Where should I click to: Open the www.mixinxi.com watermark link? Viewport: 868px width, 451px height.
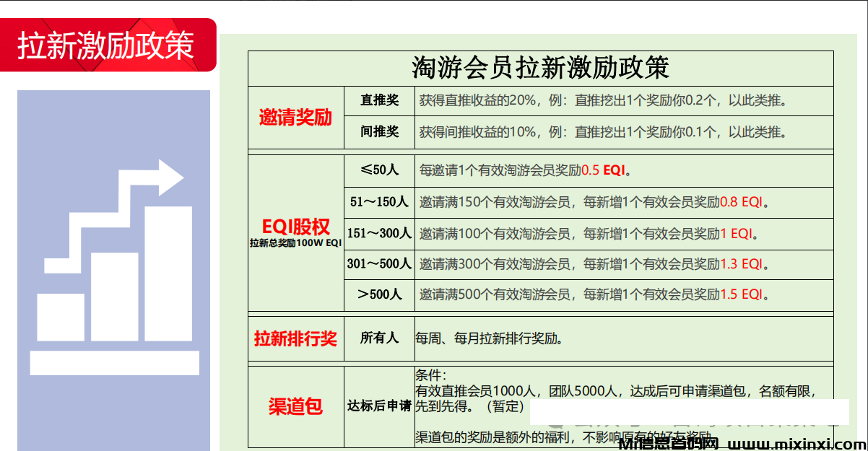(x=798, y=444)
